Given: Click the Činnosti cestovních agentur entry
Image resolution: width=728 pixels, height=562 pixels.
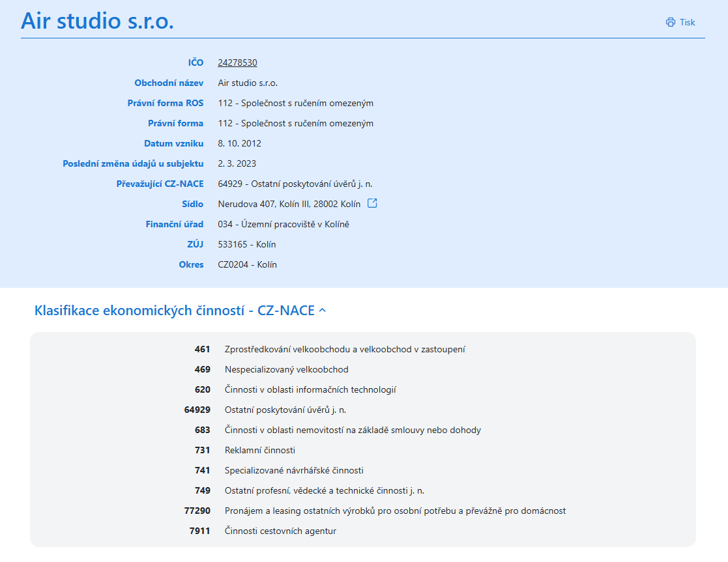Looking at the screenshot, I should click(x=280, y=531).
